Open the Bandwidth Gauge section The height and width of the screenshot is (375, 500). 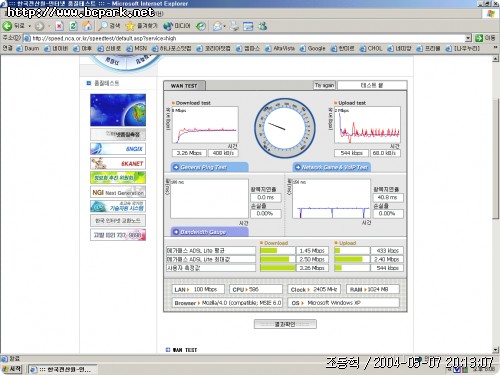coord(210,232)
